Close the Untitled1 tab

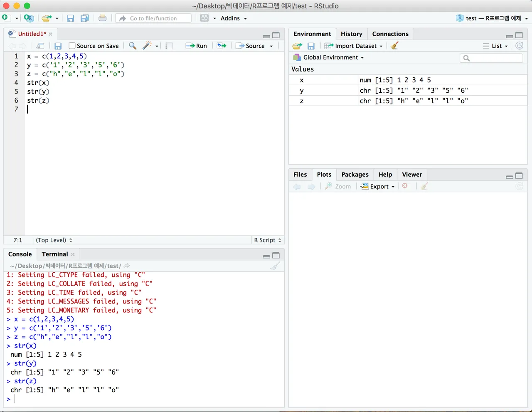click(51, 34)
